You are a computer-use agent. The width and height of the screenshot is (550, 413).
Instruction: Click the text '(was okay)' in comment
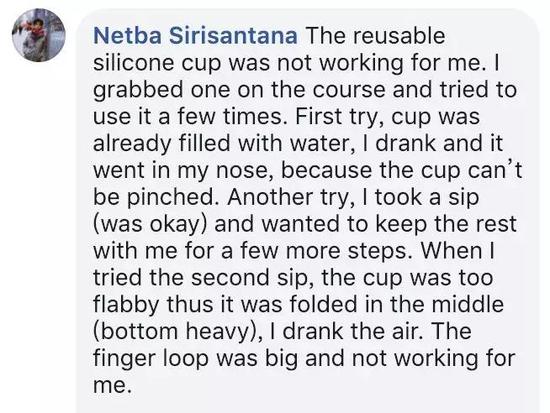pyautogui.click(x=150, y=224)
